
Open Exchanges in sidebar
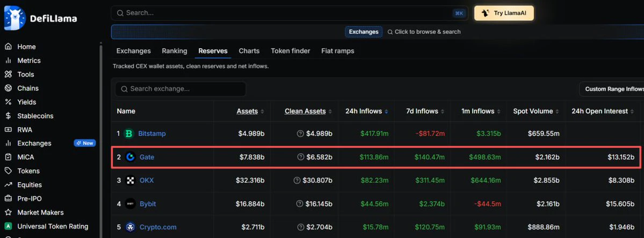click(x=34, y=143)
